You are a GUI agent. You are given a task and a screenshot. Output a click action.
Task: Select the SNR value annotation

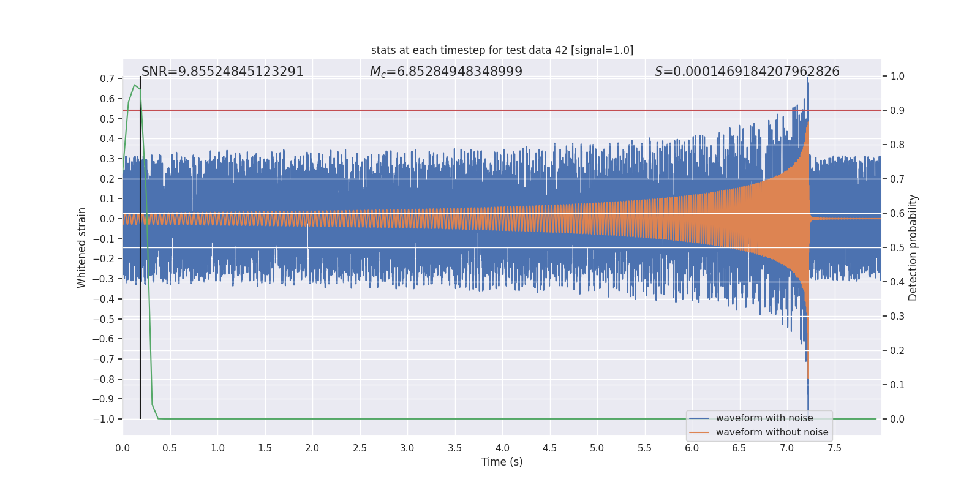coord(222,72)
